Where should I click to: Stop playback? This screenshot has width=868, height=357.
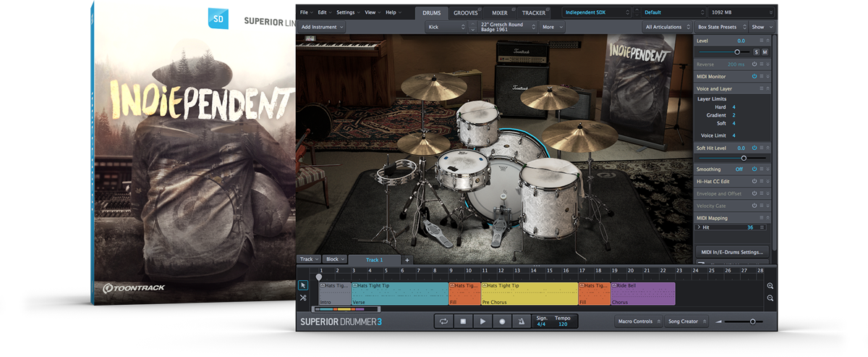463,322
